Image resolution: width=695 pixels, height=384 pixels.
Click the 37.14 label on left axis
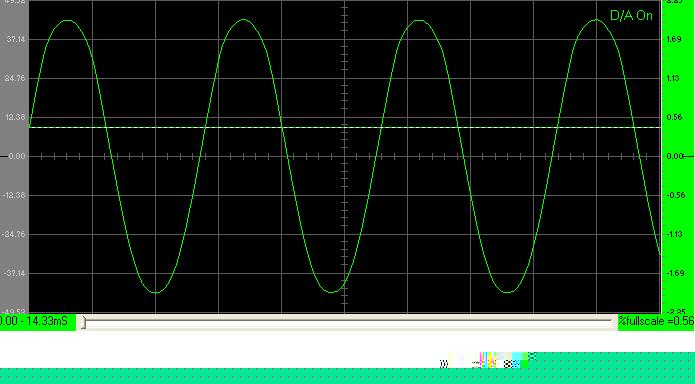16,39
